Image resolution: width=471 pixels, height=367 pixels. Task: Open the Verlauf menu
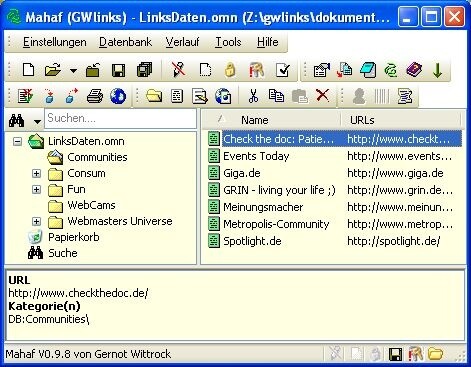point(182,42)
